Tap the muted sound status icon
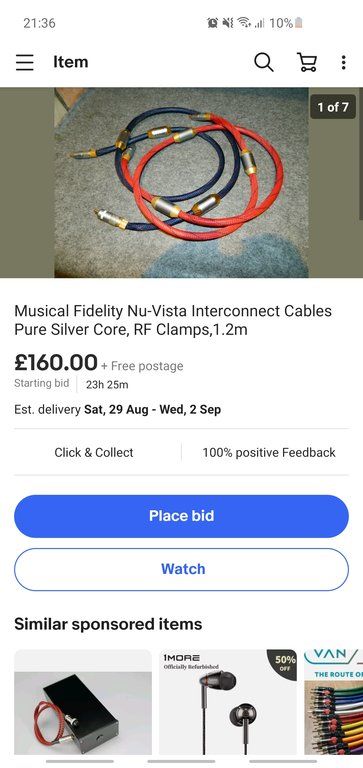The height and width of the screenshot is (768, 363). (227, 23)
